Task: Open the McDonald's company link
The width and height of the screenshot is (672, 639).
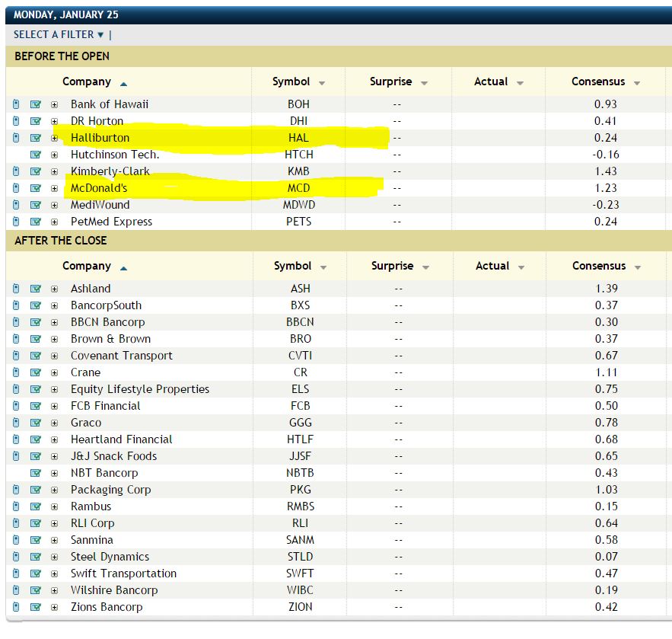Action: 100,188
